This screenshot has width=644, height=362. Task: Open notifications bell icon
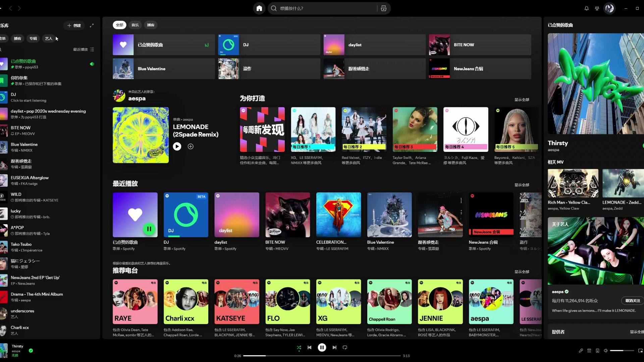[587, 8]
